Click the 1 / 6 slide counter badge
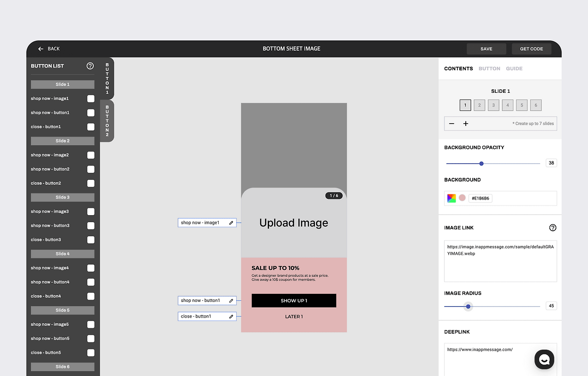The width and height of the screenshot is (588, 376). (x=334, y=196)
